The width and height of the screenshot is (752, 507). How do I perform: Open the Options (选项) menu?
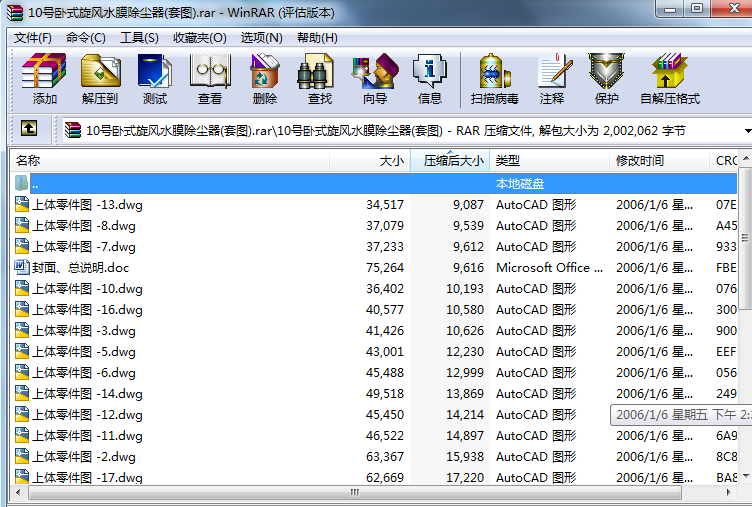pyautogui.click(x=261, y=37)
